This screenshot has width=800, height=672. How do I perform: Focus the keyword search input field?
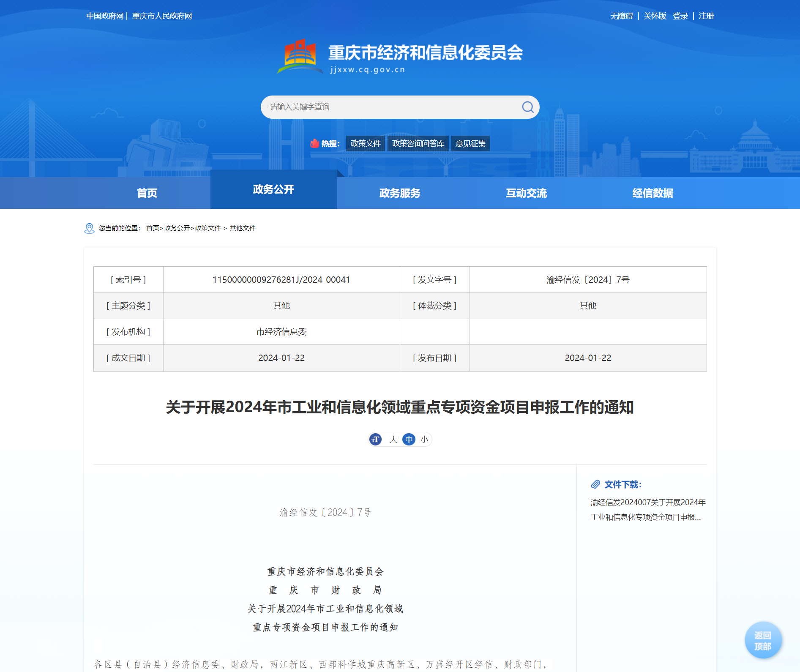tap(389, 107)
